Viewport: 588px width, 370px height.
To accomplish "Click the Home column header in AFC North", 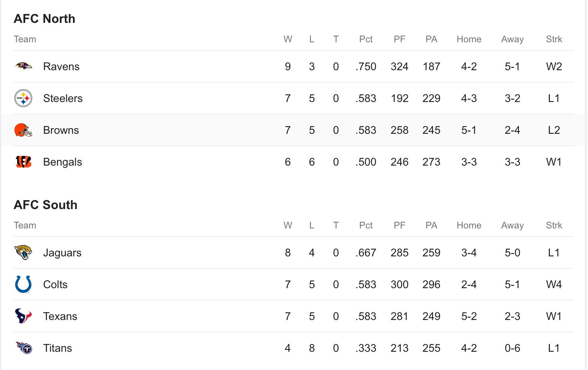I will [x=469, y=39].
